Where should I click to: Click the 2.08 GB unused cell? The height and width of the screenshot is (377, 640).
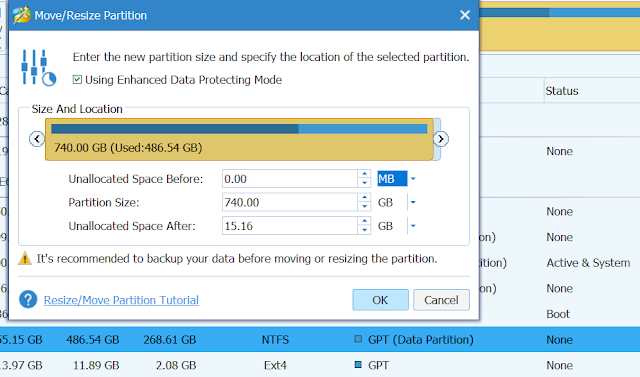176,365
